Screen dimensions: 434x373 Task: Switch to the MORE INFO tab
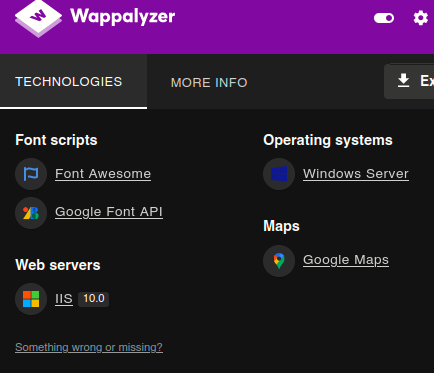[209, 82]
